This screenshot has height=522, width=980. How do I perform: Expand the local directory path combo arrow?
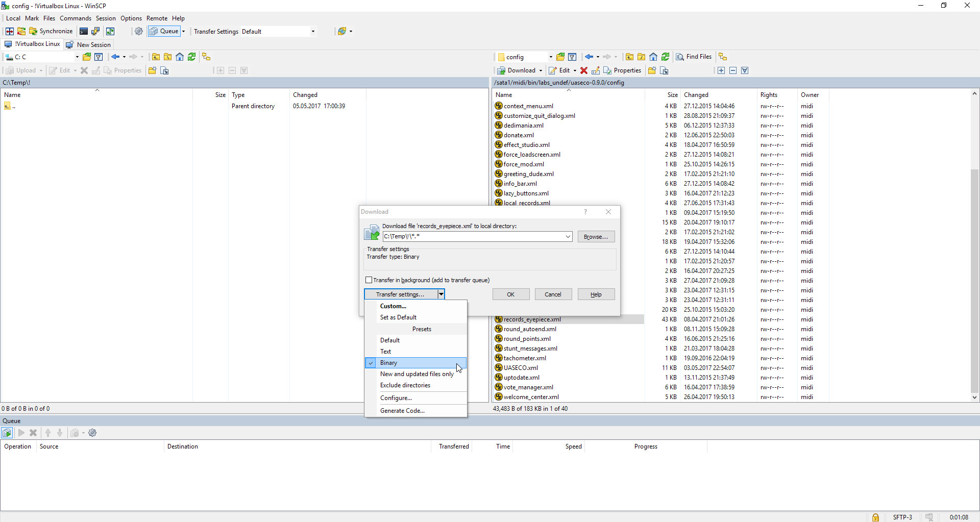[568, 236]
